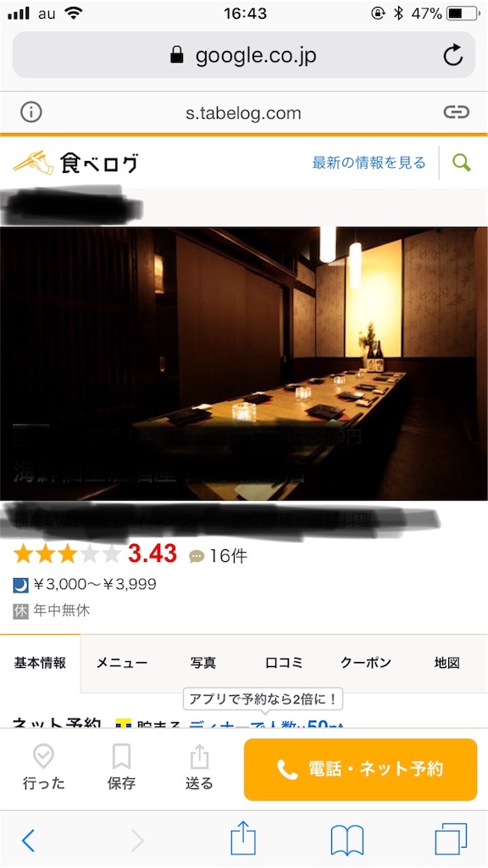Mark restaurant as 行った
The width and height of the screenshot is (488, 868).
43,767
